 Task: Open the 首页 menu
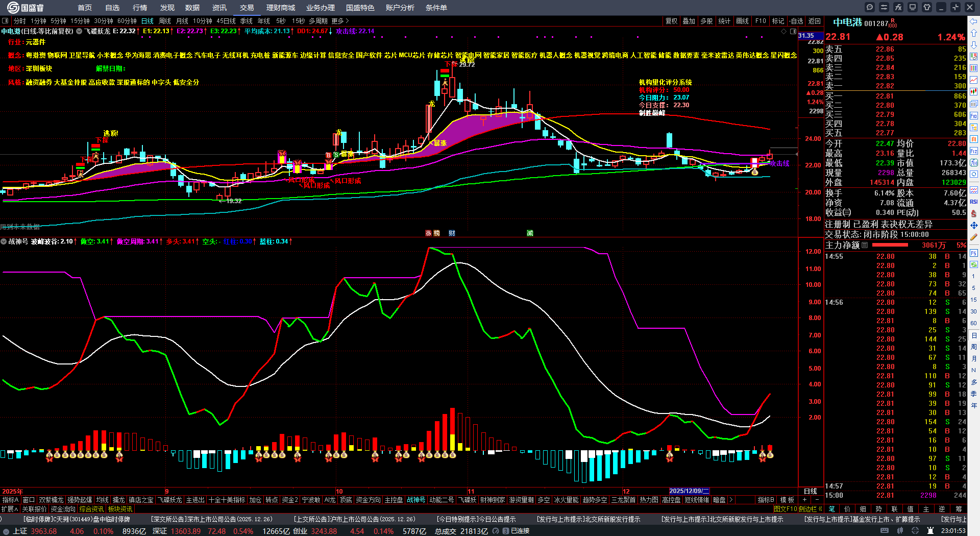pos(85,8)
